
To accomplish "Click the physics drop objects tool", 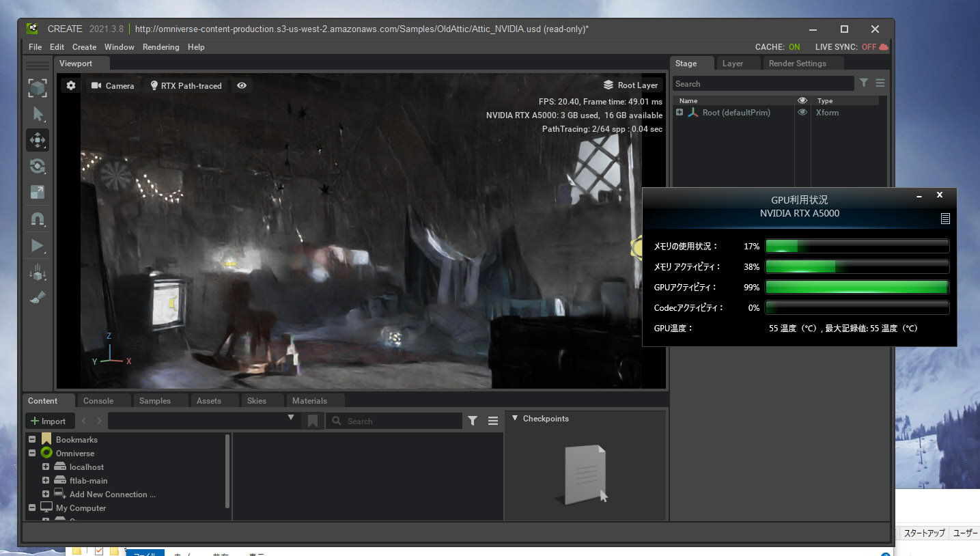I will 38,273.
